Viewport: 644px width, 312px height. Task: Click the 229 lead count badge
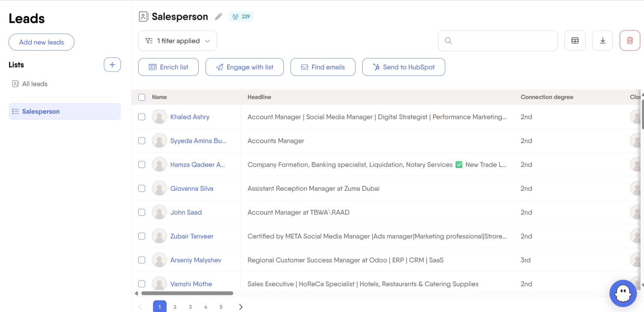(241, 16)
